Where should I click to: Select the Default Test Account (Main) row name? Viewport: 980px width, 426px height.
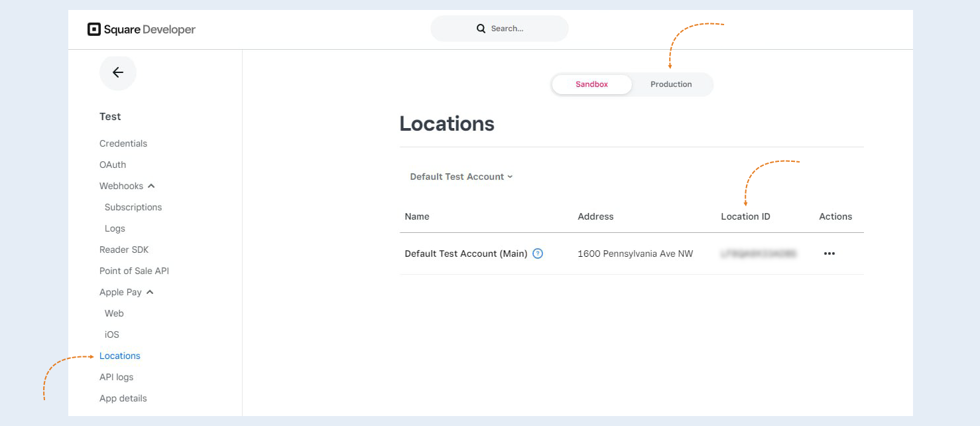(x=466, y=253)
